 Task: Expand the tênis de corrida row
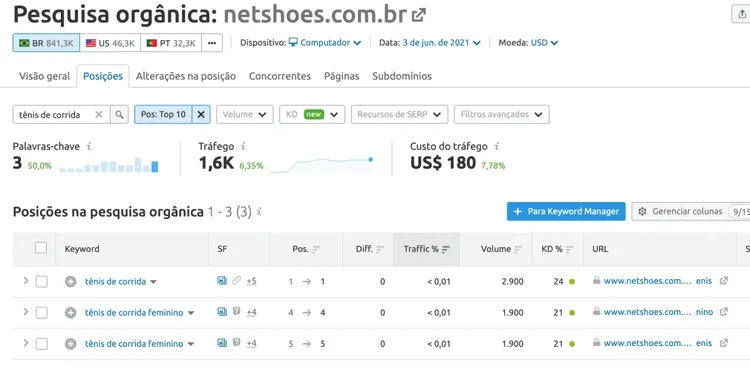click(26, 281)
